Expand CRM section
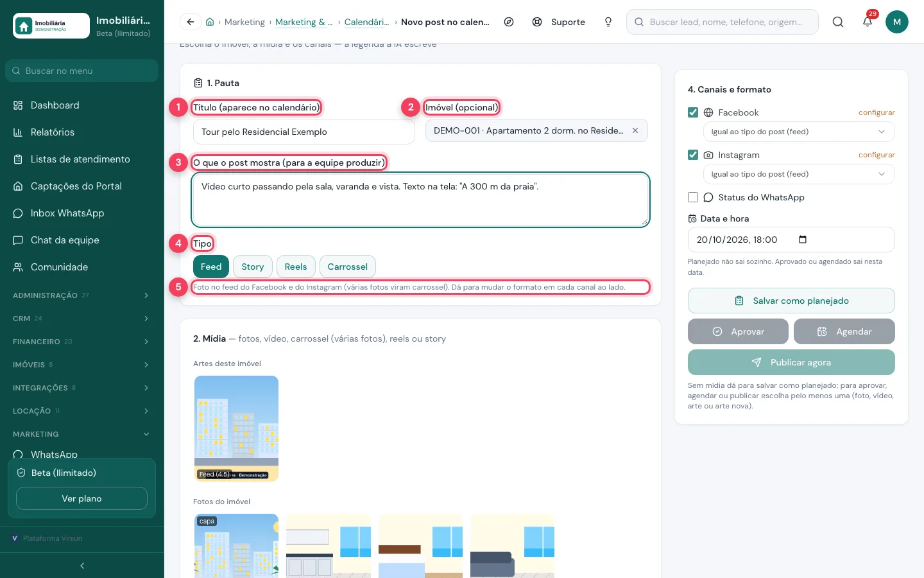The width and height of the screenshot is (924, 578). pyautogui.click(x=82, y=319)
